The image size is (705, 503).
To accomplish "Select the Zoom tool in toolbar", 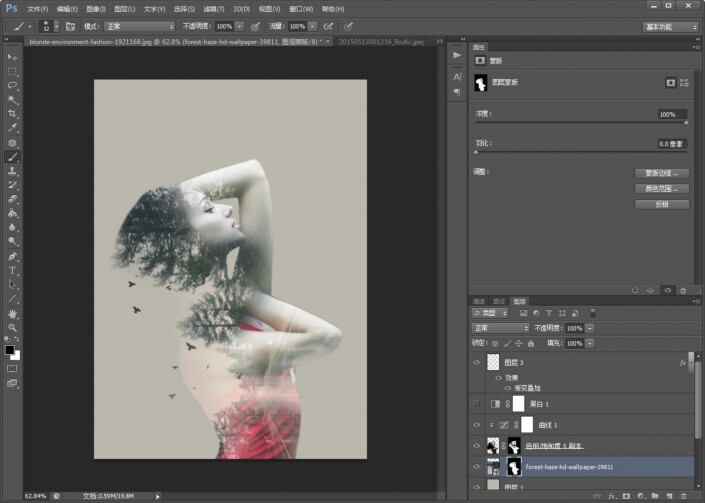I will pyautogui.click(x=13, y=327).
